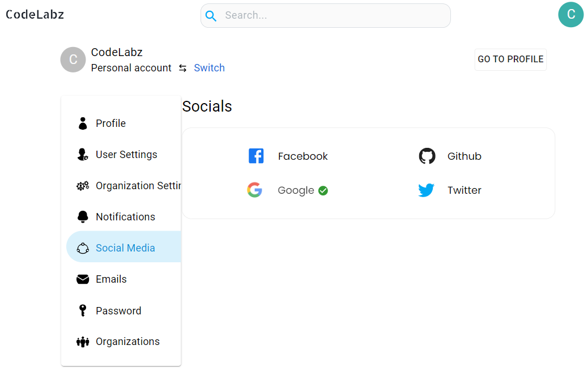Click the key icon beside Password
Screen dimensions: 588x392
point(83,310)
